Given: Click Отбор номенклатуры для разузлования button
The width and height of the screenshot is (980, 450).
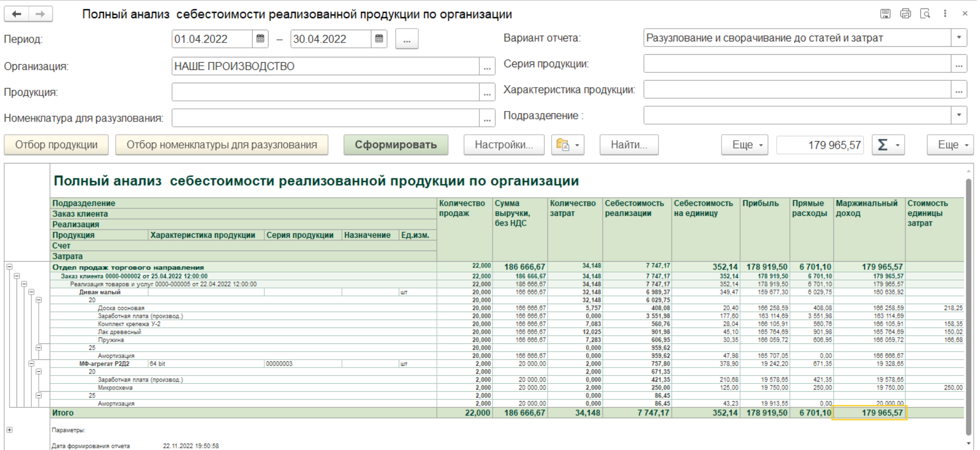Looking at the screenshot, I should click(222, 145).
